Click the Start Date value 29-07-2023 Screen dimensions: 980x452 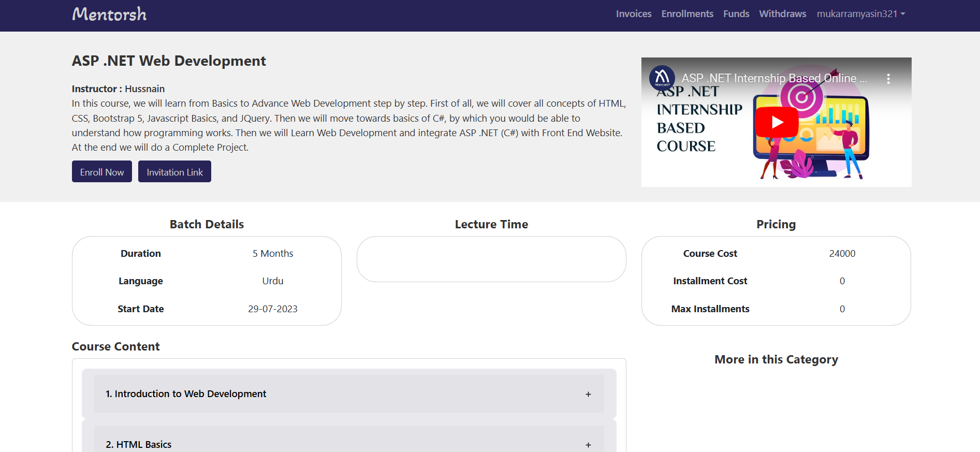[x=272, y=309]
